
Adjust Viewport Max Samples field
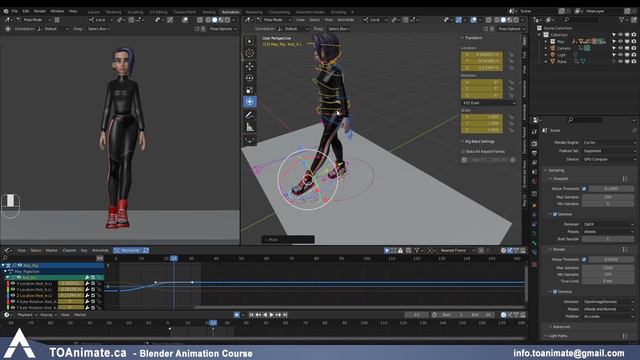point(608,197)
